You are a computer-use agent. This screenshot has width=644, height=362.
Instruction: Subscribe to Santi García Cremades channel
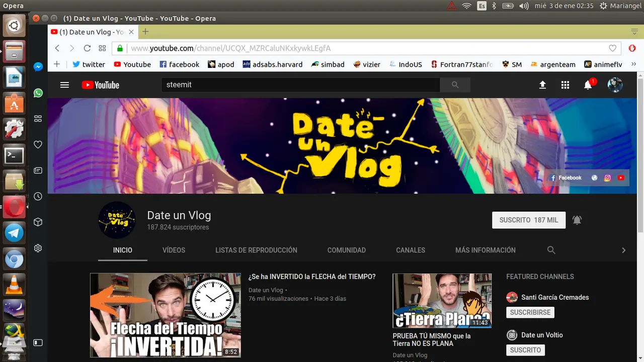[530, 312]
